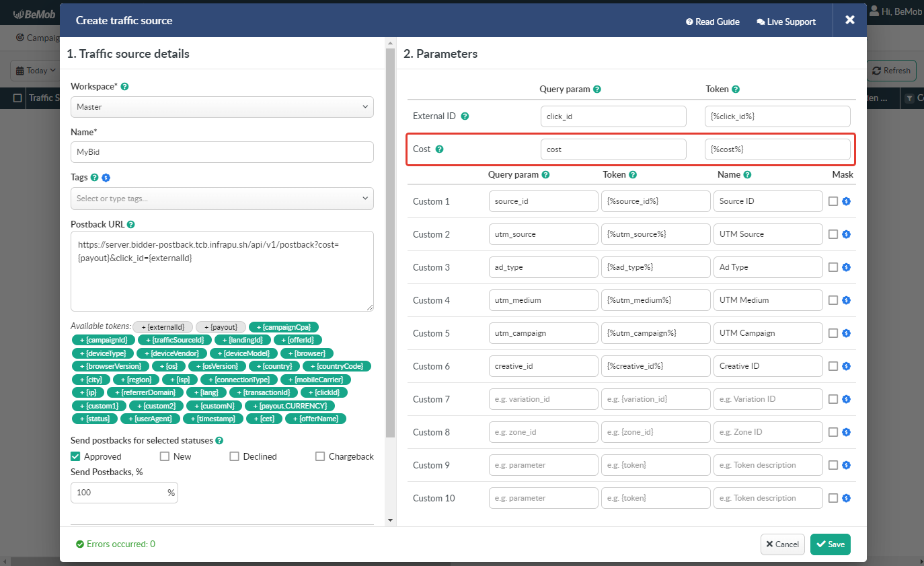
Task: Click the help icon next to External ID
Action: (465, 116)
